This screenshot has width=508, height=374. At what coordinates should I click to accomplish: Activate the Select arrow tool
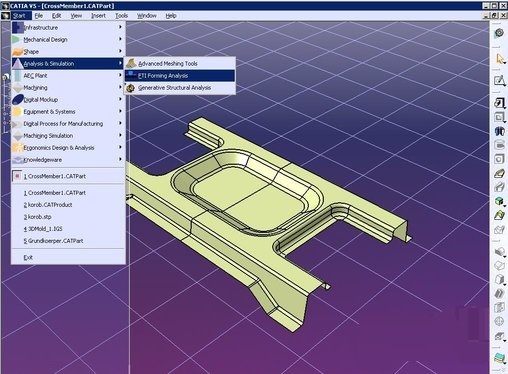500,59
